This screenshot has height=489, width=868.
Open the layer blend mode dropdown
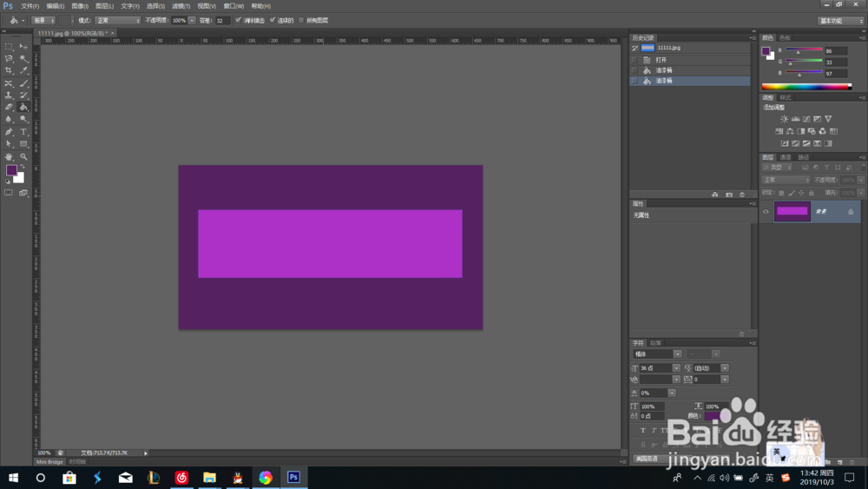pyautogui.click(x=786, y=180)
